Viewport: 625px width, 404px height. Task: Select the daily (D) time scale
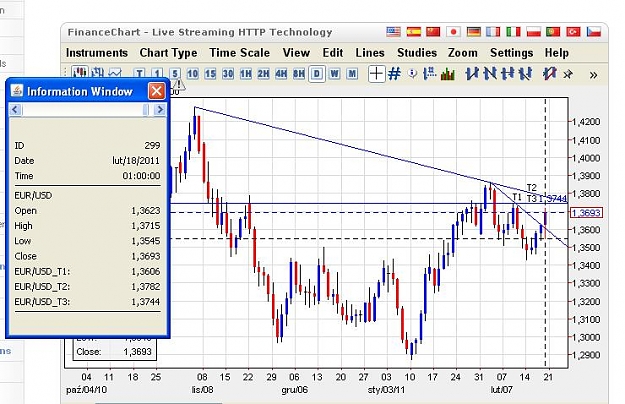pos(316,74)
